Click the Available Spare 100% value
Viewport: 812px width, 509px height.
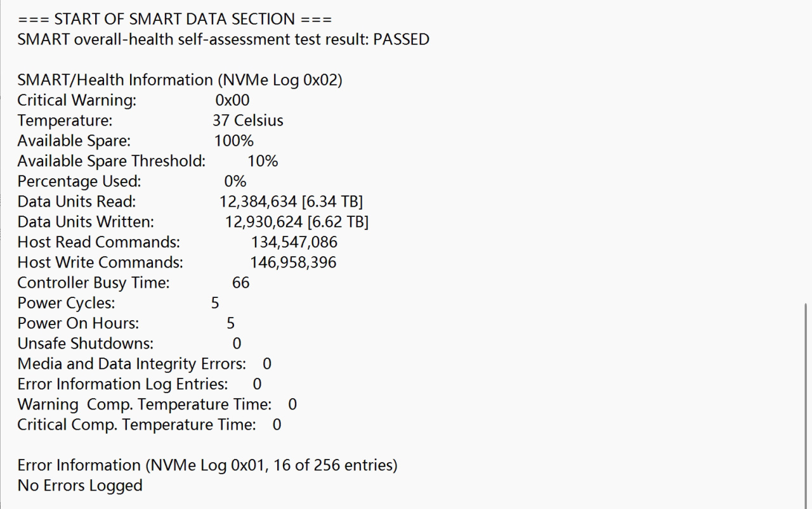233,141
